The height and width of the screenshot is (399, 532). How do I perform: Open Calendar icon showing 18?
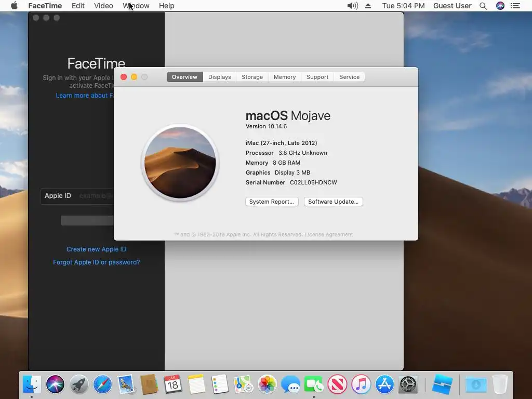172,384
